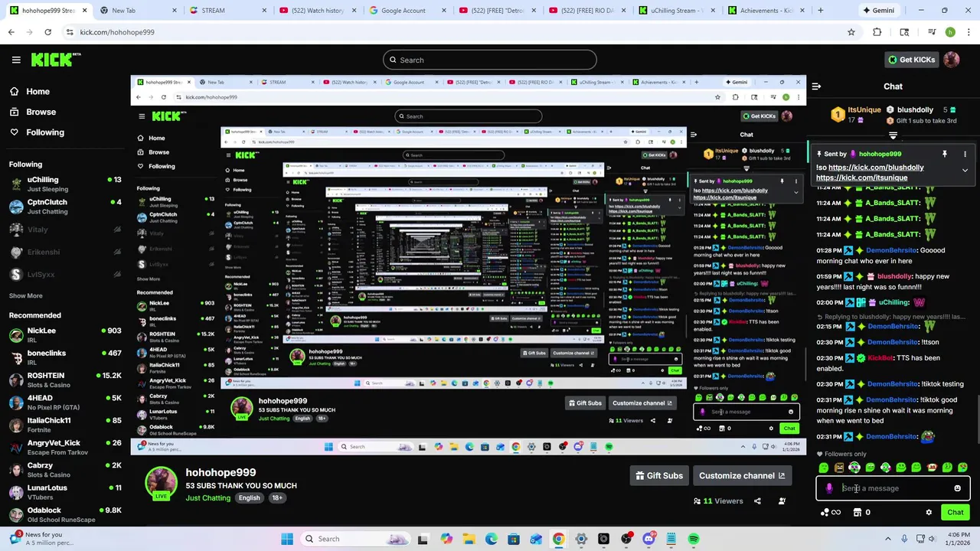Open 4HEAD recommended channel
The image size is (980, 551).
pos(65,403)
